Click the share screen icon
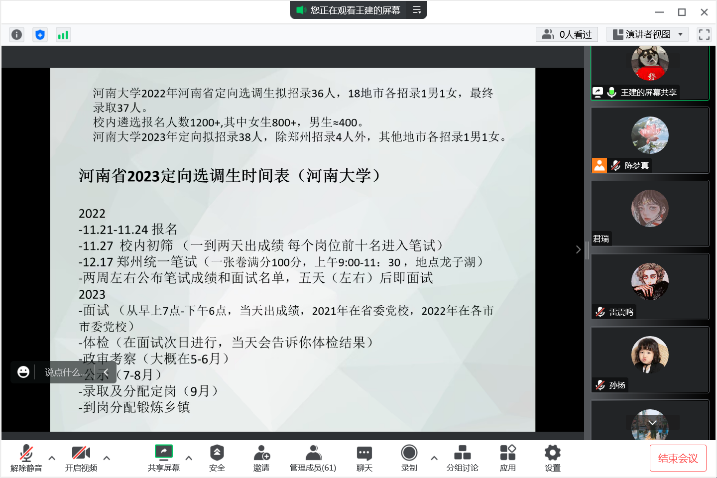Image resolution: width=717 pixels, height=478 pixels. [164, 454]
